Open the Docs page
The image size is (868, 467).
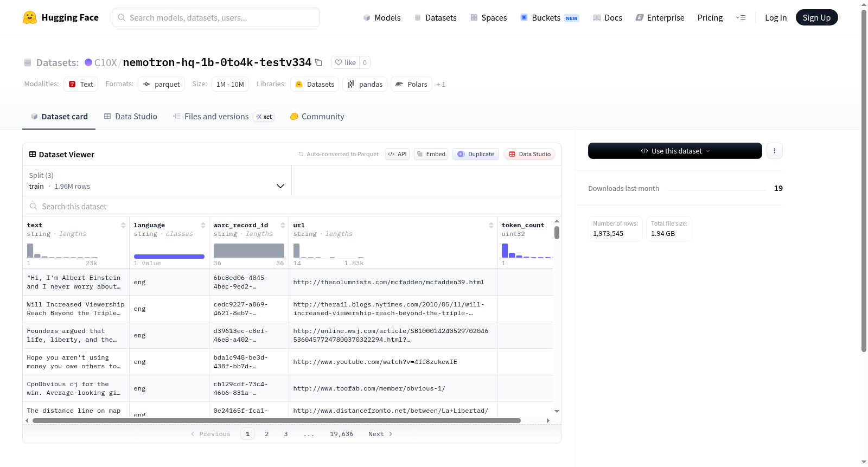point(608,17)
